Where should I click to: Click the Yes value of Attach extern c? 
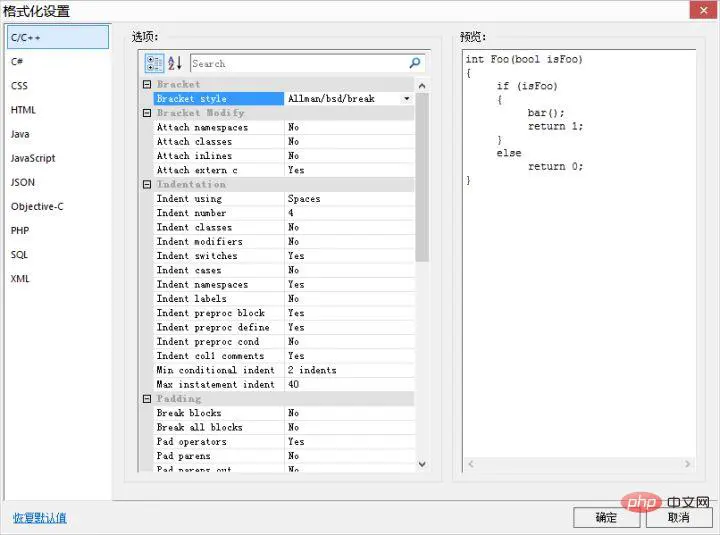[x=296, y=170]
